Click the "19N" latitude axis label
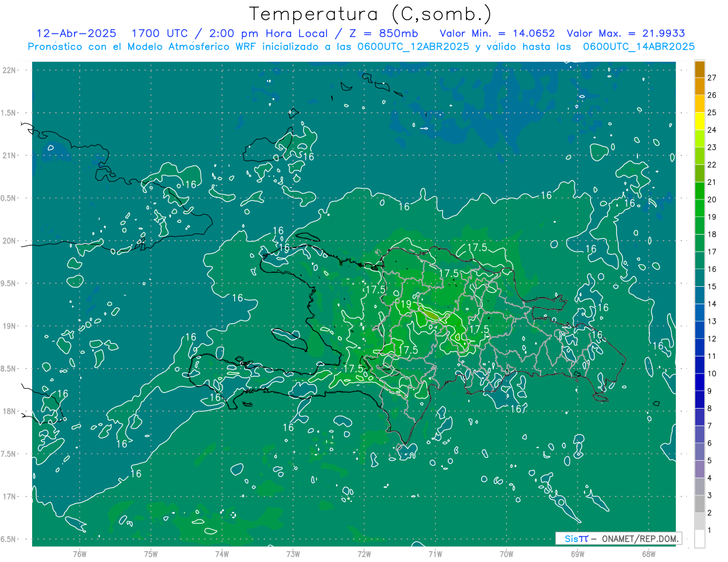The width and height of the screenshot is (728, 562). [x=10, y=326]
